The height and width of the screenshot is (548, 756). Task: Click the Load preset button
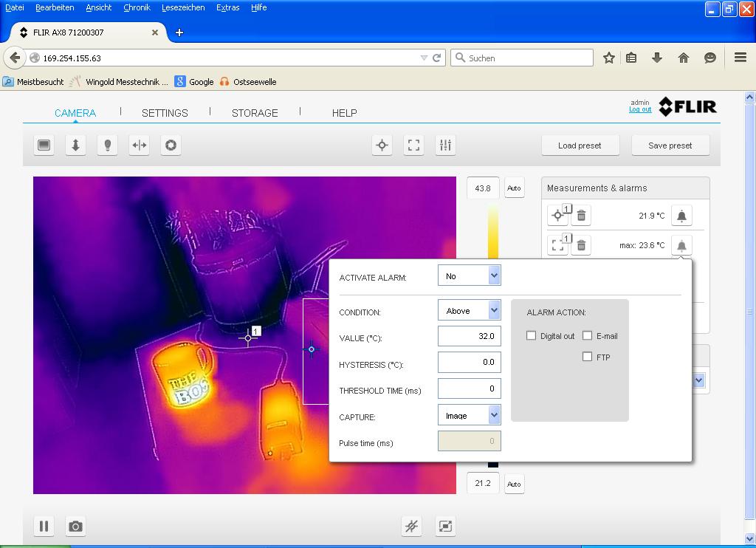click(580, 145)
